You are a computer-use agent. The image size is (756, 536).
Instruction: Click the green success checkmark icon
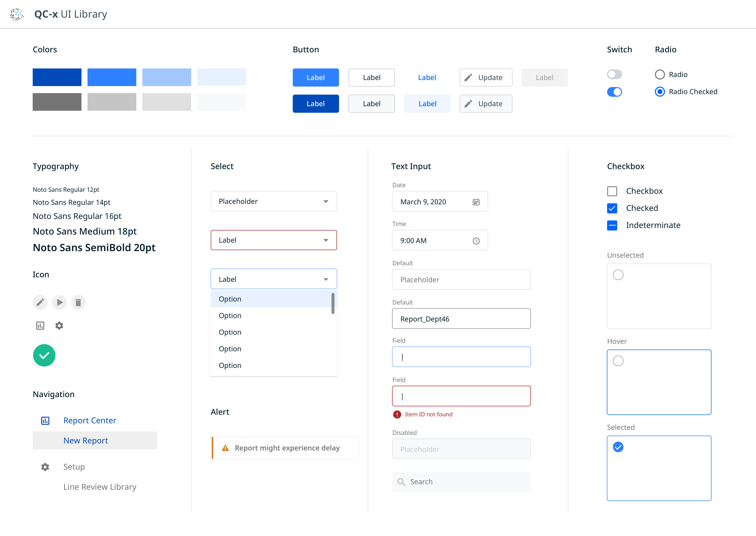44,355
